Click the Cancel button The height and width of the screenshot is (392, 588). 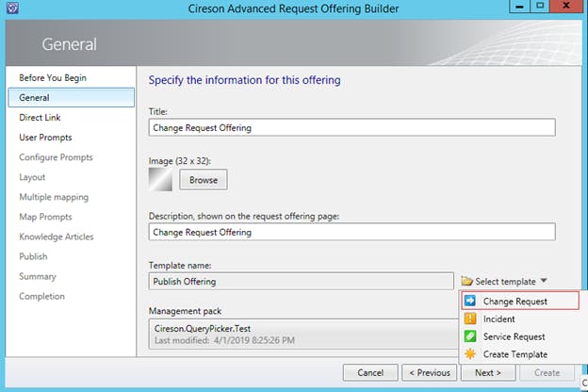[370, 372]
